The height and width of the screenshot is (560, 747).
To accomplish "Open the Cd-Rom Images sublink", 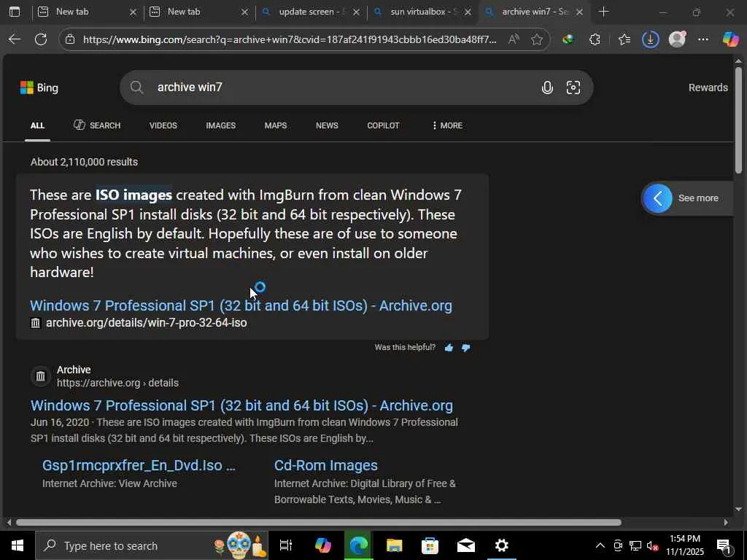I will tap(326, 465).
